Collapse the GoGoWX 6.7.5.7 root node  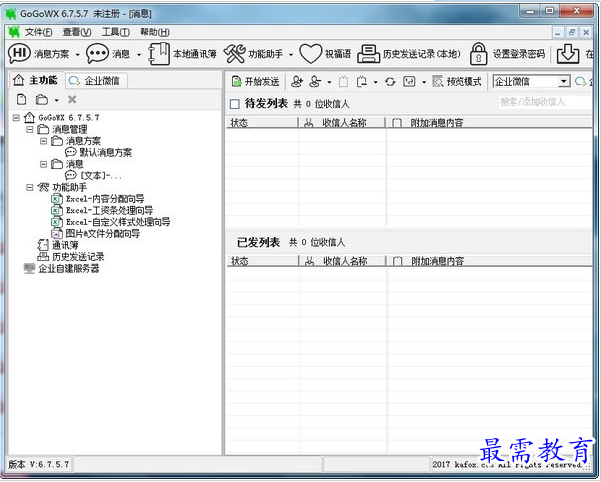point(16,118)
